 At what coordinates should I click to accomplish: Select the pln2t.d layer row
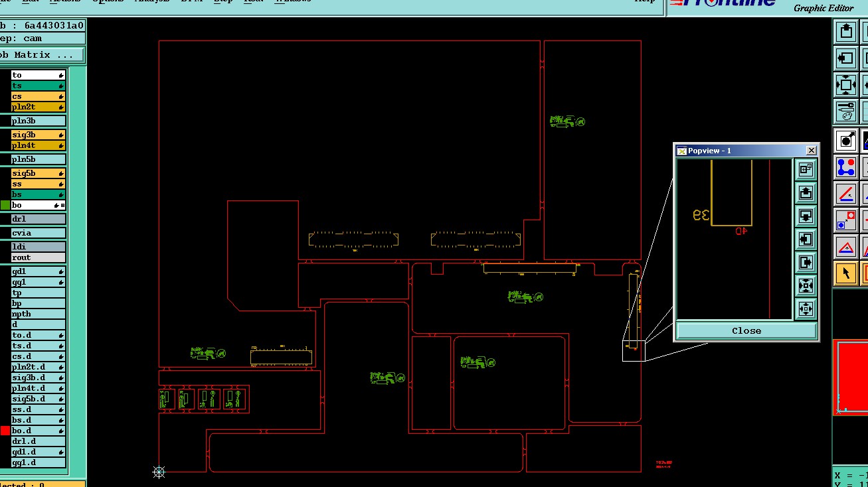39,367
